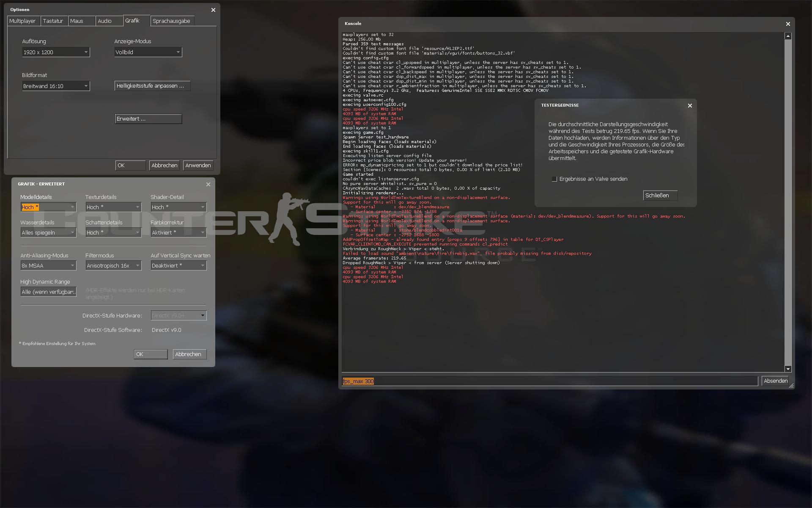Close the Testergebnisse dialog
Screen dimensions: 812x508
tap(690, 105)
